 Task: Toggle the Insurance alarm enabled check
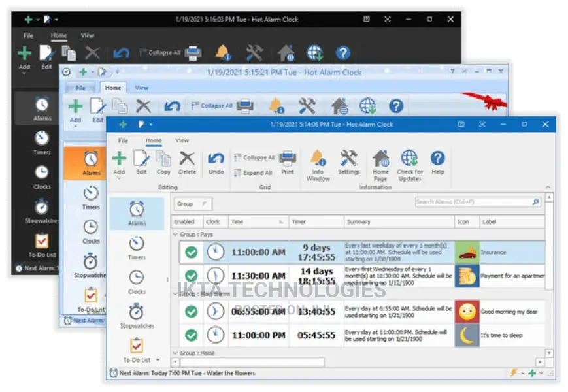[192, 252]
